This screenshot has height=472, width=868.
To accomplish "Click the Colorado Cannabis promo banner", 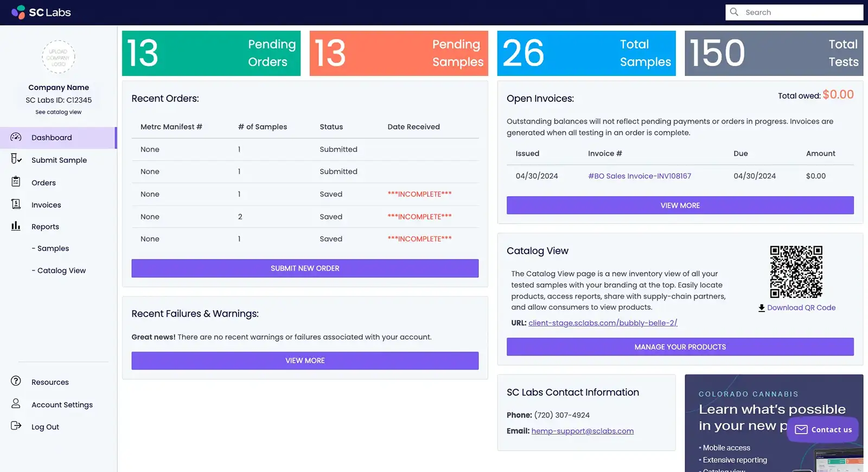I will point(774,423).
